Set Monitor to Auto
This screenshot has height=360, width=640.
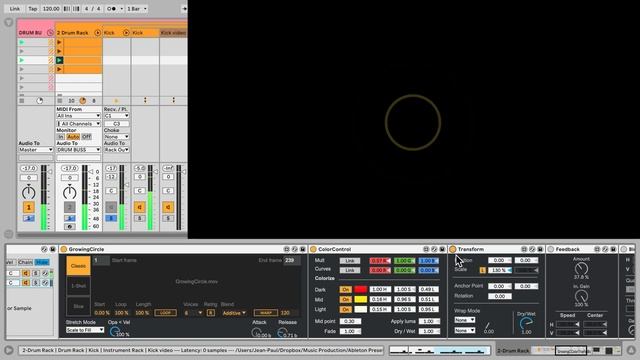[73, 137]
